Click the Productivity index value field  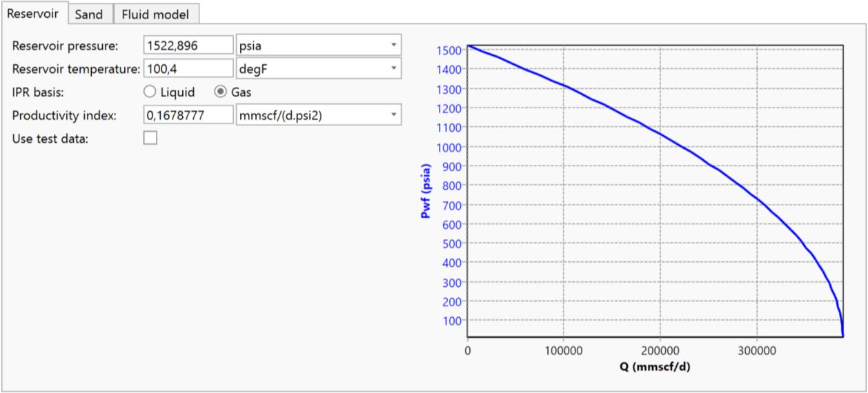click(188, 115)
